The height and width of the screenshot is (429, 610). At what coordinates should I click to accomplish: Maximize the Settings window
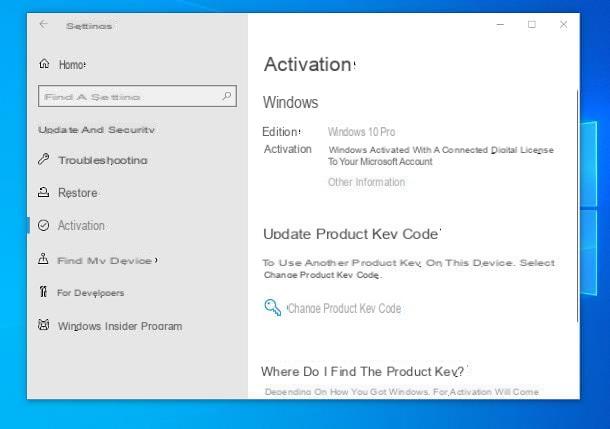pos(532,25)
